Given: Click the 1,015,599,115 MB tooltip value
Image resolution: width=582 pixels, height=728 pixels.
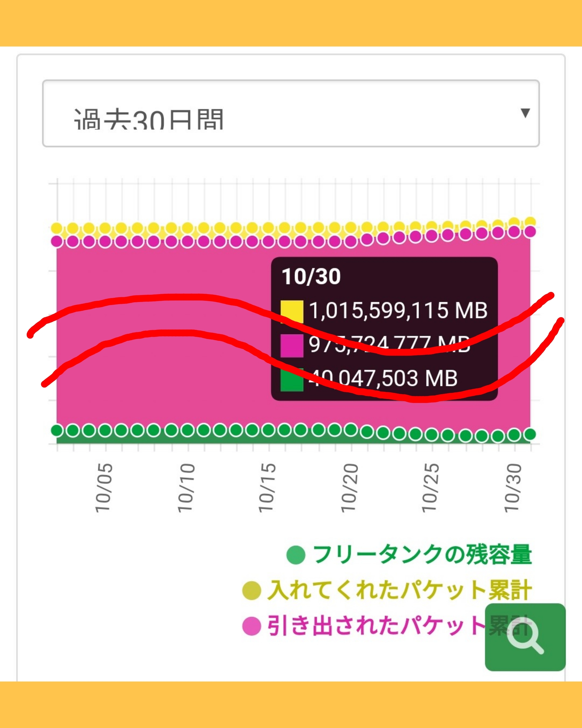Looking at the screenshot, I should tap(398, 311).
